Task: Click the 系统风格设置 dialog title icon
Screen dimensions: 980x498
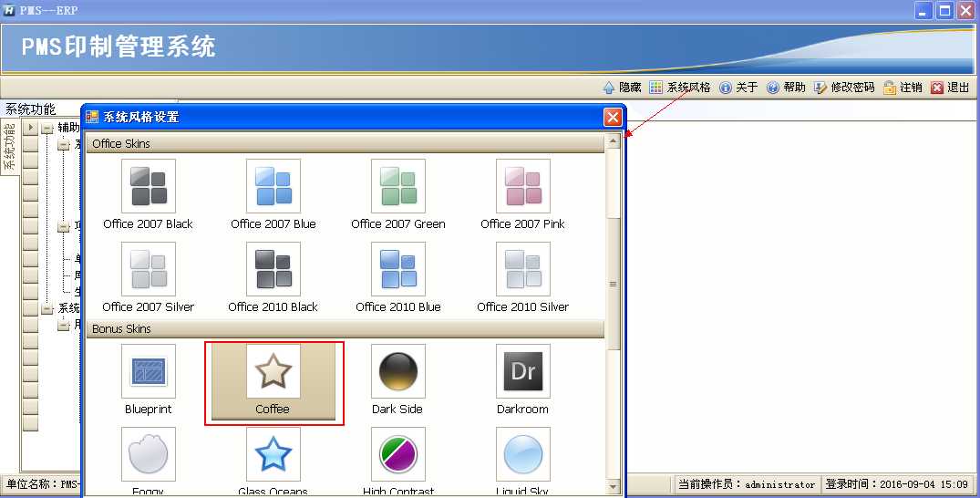Action: (x=92, y=117)
